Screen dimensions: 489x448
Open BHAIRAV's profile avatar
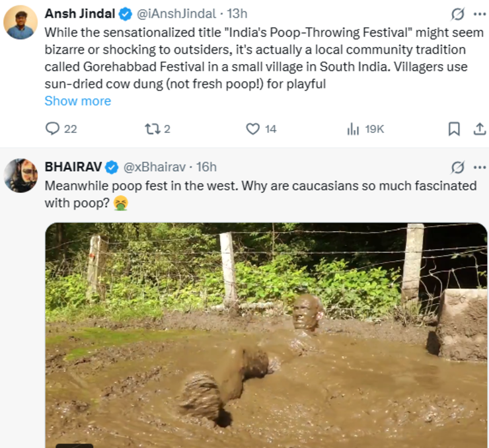point(20,175)
